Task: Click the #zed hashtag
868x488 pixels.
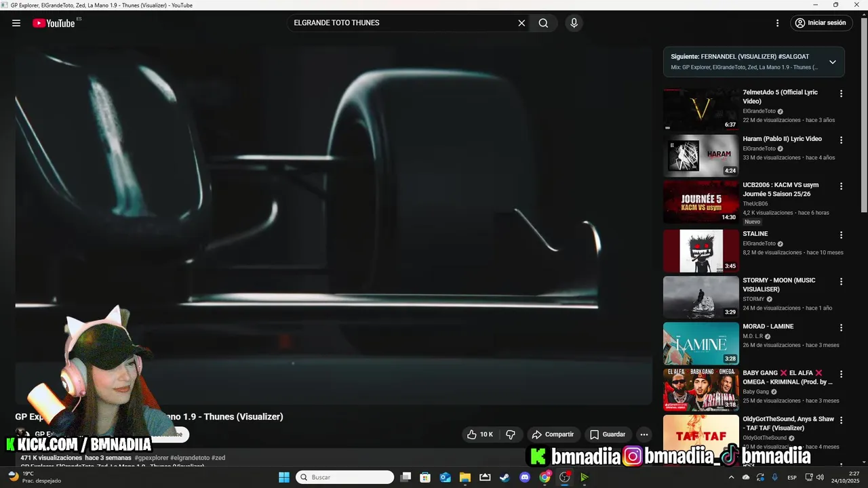Action: (x=218, y=458)
